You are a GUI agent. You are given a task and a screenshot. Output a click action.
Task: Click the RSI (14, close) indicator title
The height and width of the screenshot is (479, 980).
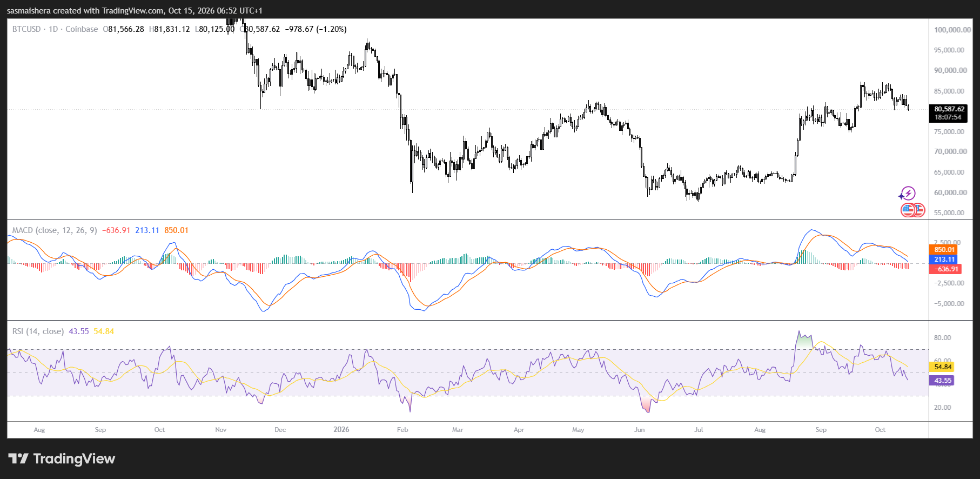(x=38, y=331)
